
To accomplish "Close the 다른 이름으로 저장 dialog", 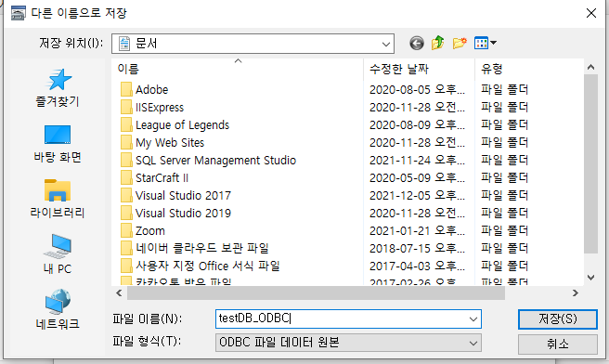I will pyautogui.click(x=591, y=13).
